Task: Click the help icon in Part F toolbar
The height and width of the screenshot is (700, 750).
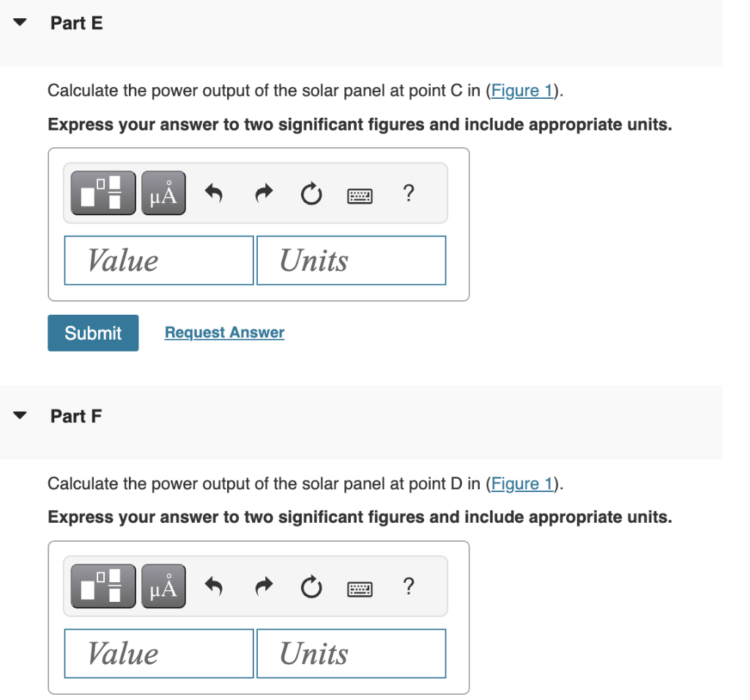Action: tap(408, 587)
